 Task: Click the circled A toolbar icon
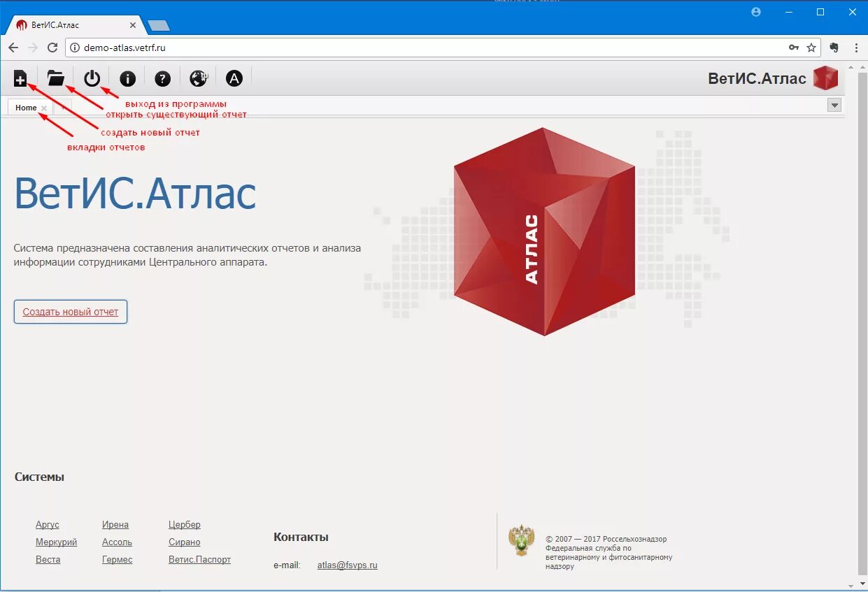point(234,78)
